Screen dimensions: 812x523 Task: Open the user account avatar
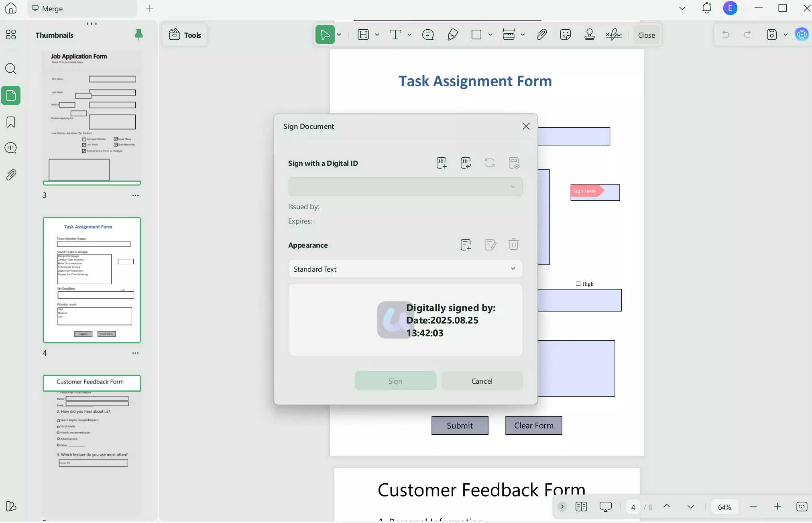point(730,8)
